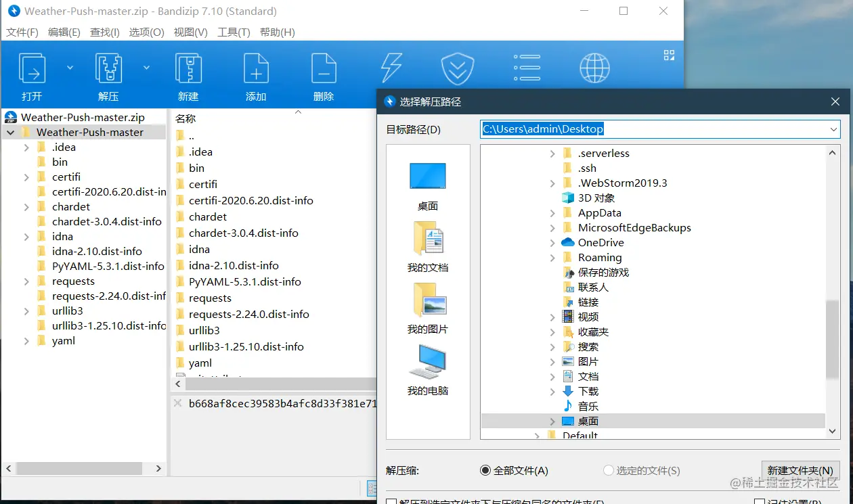This screenshot has height=504, width=853.
Task: Click the Open (打开) toolbar icon
Action: tap(32, 68)
